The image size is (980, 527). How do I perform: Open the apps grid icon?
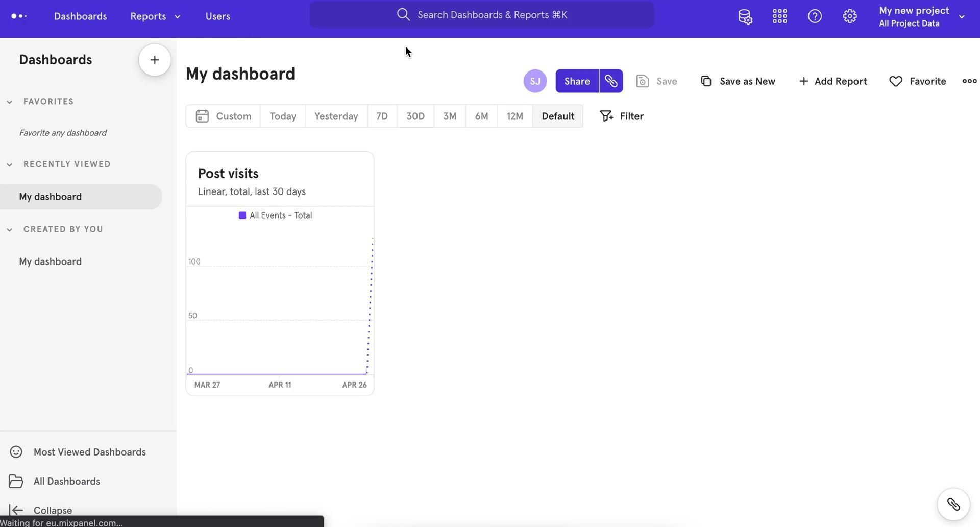pyautogui.click(x=779, y=16)
